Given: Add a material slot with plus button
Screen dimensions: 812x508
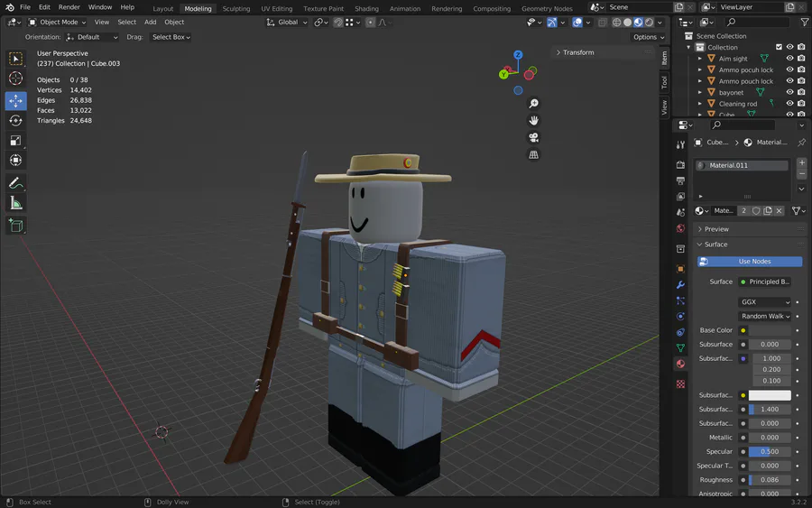Looking at the screenshot, I should point(802,162).
